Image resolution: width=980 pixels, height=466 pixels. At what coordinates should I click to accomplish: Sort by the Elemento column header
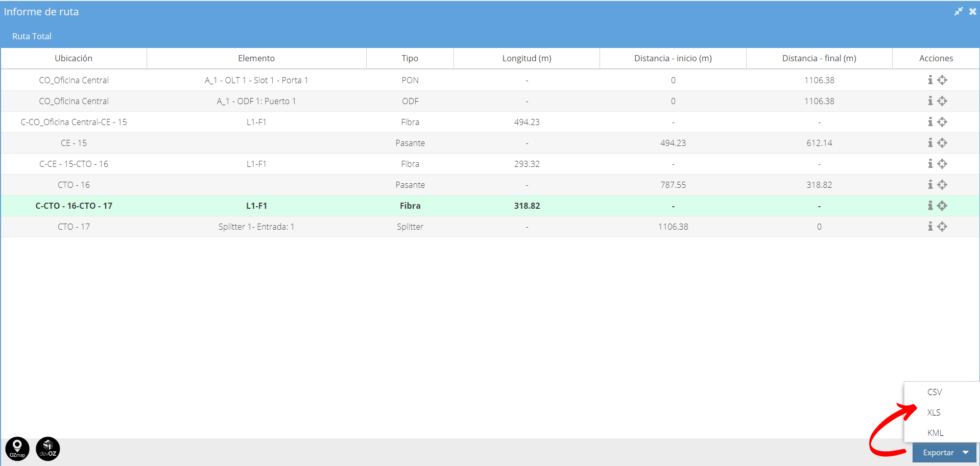coord(256,58)
